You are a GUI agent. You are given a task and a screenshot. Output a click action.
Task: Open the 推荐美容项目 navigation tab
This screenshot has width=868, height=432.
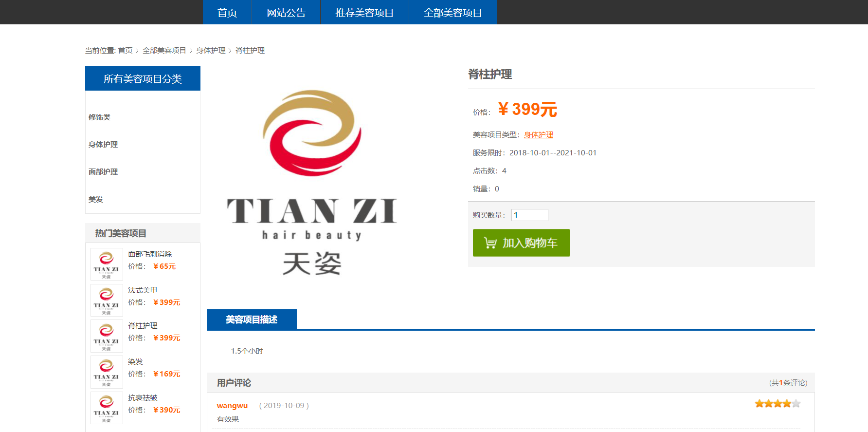click(364, 12)
